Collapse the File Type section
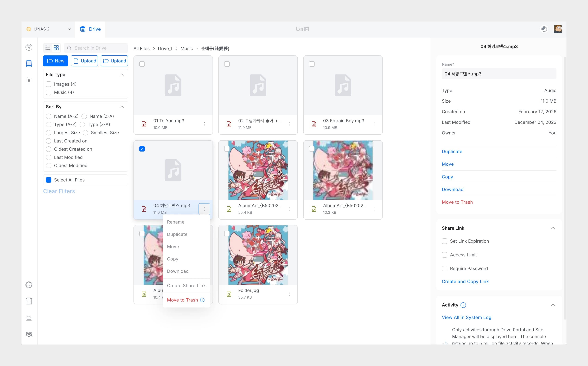 point(122,75)
